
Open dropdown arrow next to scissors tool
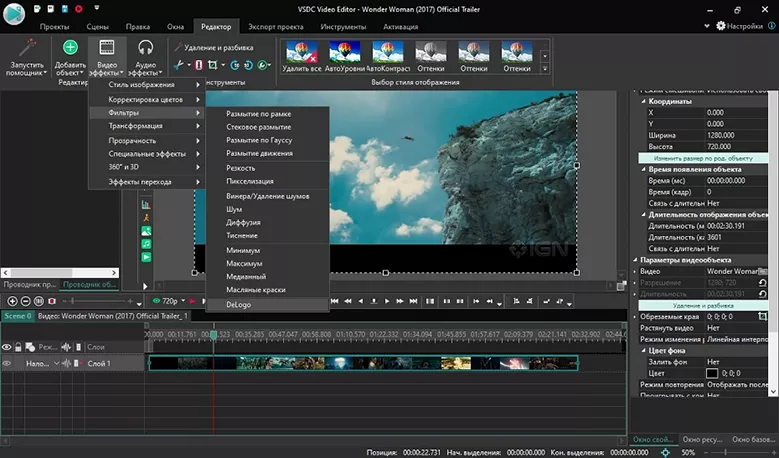pos(189,65)
